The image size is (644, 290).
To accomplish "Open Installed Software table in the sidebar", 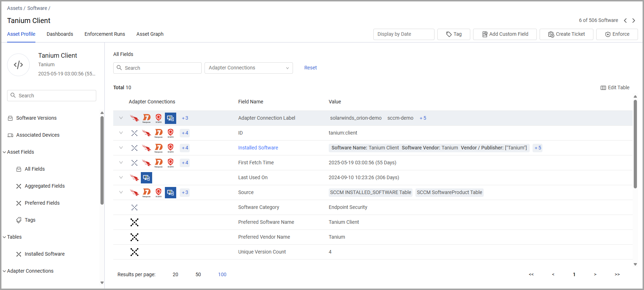I will click(45, 254).
